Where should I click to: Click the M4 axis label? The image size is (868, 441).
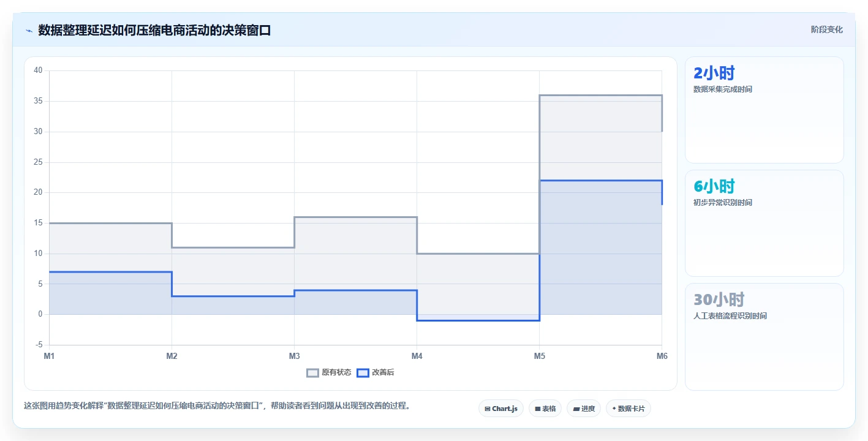pos(417,356)
